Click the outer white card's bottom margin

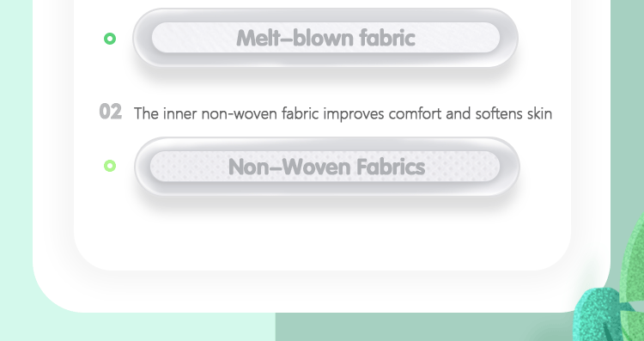[322, 292]
